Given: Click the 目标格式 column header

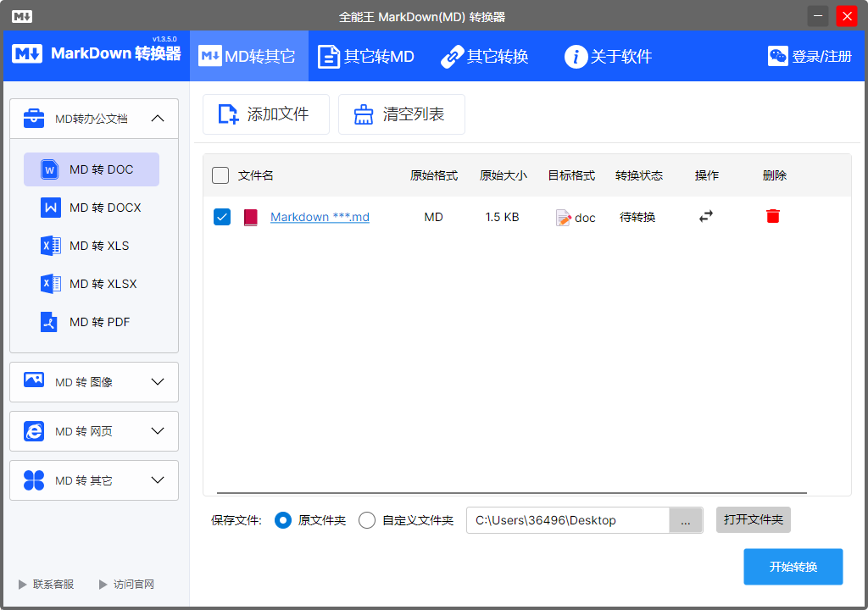Looking at the screenshot, I should pyautogui.click(x=571, y=175).
